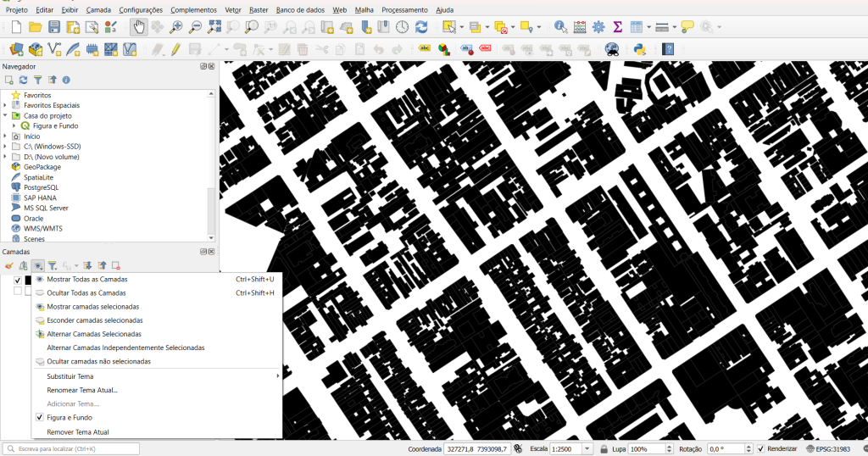The height and width of the screenshot is (456, 868).
Task: Refresh the Navegador panel
Action: [x=23, y=81]
